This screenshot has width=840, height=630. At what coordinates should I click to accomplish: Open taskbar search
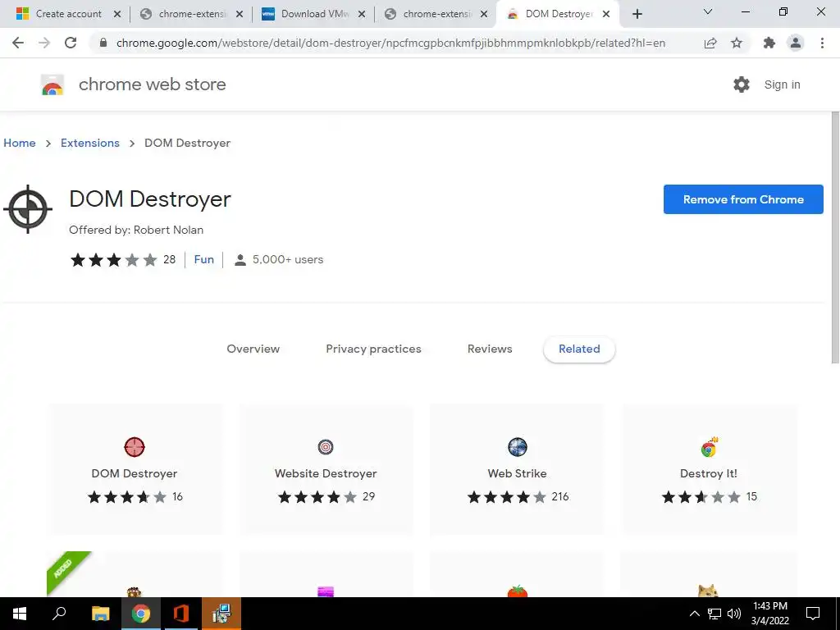click(x=59, y=614)
